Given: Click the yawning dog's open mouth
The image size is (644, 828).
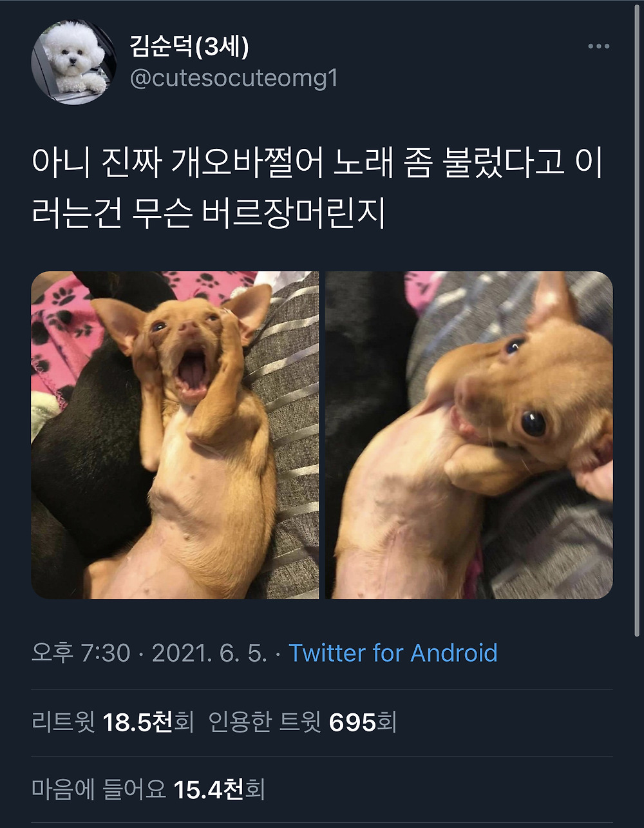Looking at the screenshot, I should pos(191,372).
